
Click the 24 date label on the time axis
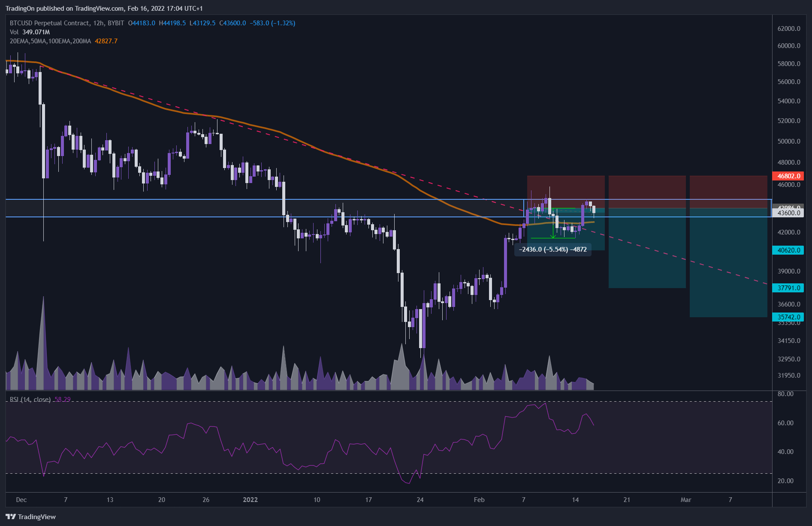click(420, 500)
